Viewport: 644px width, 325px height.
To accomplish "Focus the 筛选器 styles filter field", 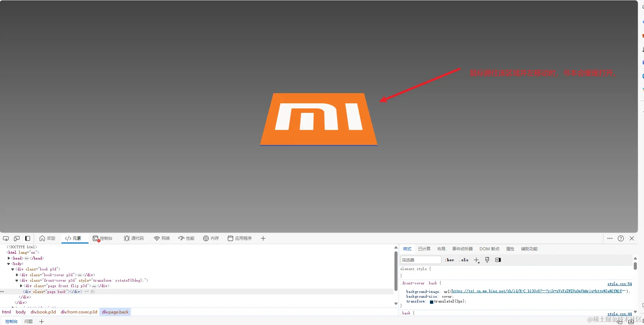I will [421, 260].
